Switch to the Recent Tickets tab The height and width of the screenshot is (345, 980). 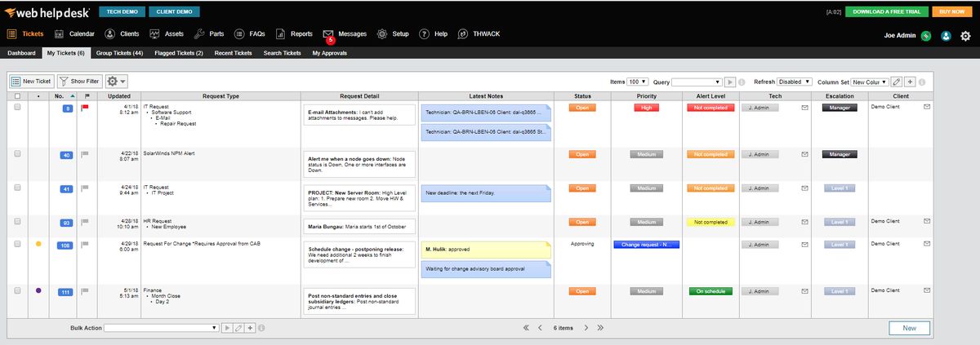[x=233, y=53]
